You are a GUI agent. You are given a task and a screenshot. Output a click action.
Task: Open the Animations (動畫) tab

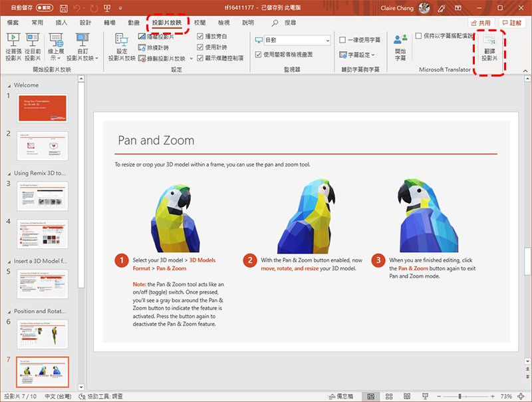point(134,23)
